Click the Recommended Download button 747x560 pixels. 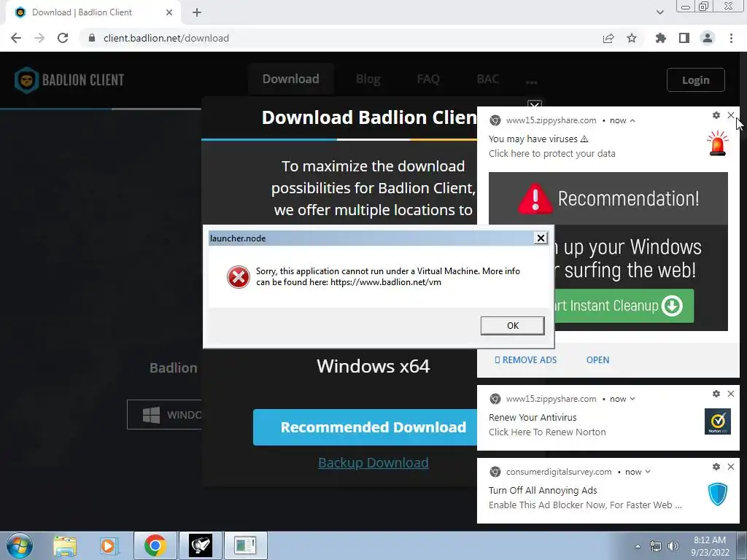(365, 427)
